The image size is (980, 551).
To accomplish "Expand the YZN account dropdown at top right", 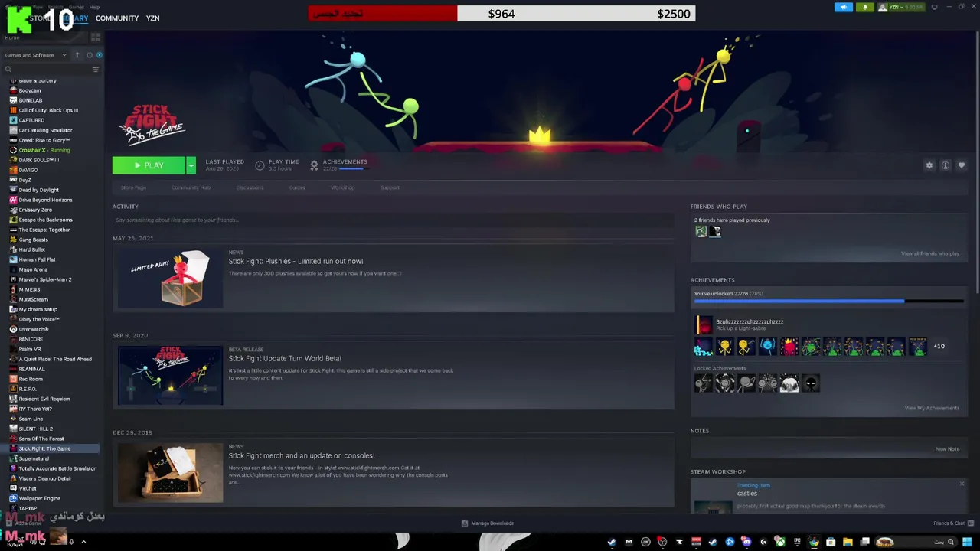I will (x=901, y=8).
